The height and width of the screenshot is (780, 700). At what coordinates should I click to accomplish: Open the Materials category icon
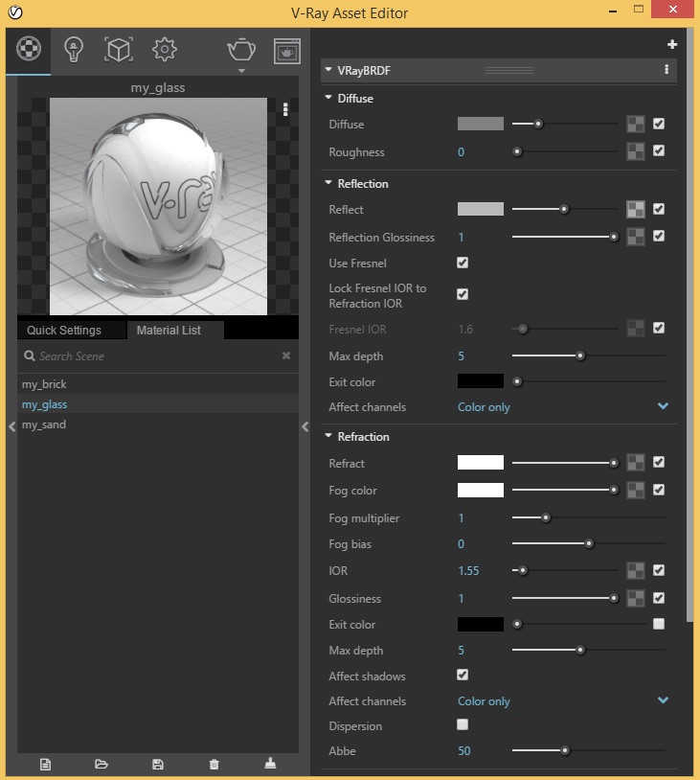(x=29, y=49)
